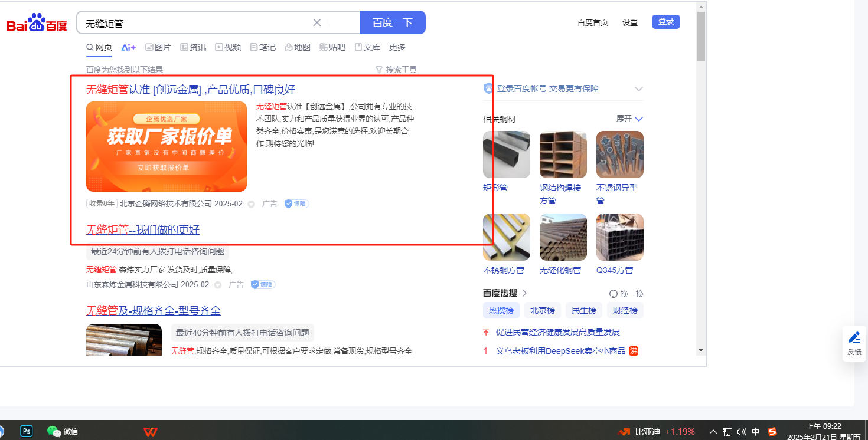Click the 登录 login button
868x440 pixels.
point(666,22)
